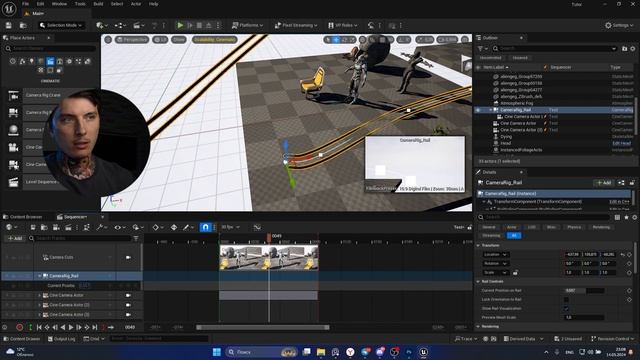Click the Sequencer save icon

click(33, 227)
